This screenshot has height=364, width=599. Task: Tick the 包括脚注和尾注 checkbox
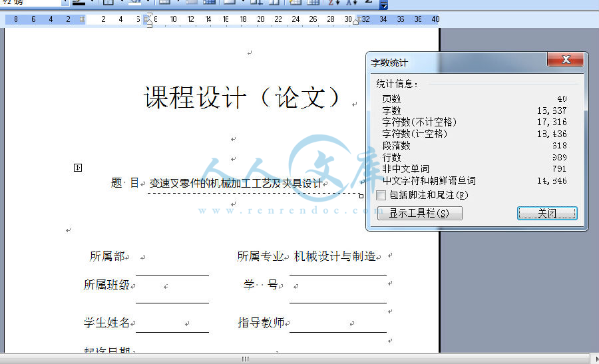381,196
